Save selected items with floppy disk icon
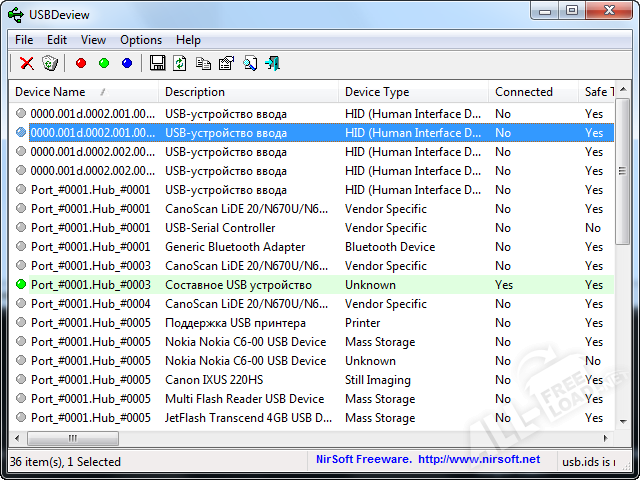Viewport: 640px width, 480px height. pos(157,63)
